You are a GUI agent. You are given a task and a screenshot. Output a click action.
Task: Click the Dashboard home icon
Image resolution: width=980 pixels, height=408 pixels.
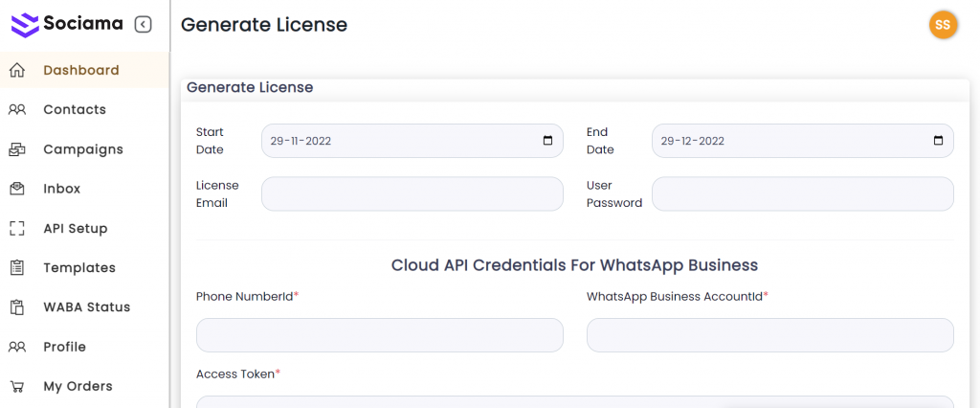tap(16, 70)
